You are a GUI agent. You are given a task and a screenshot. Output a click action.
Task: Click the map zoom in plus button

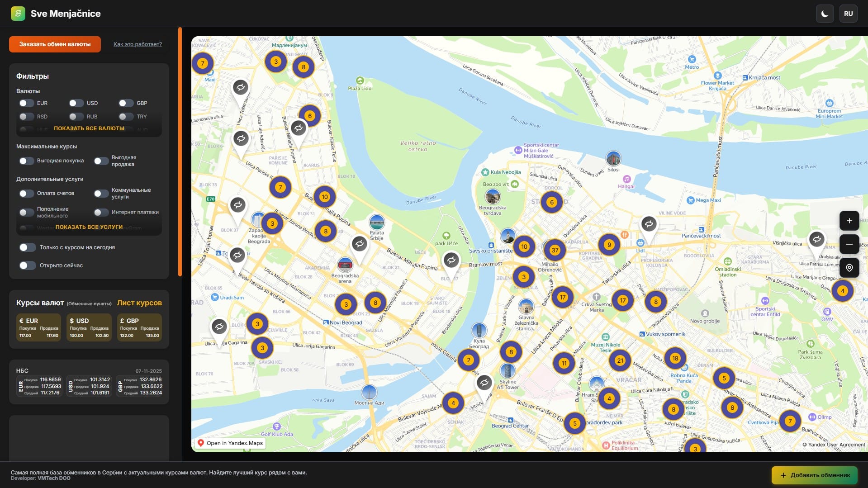click(849, 221)
